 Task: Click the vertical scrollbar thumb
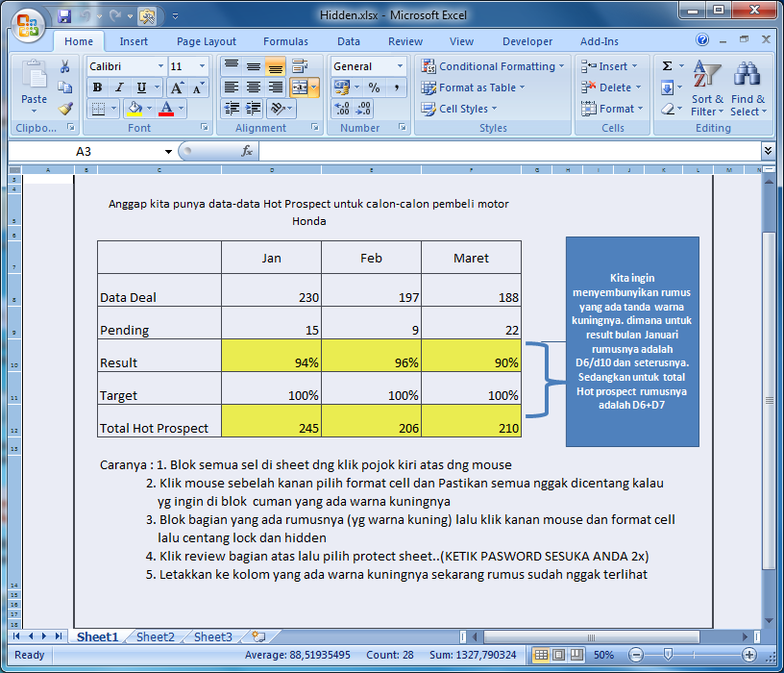(769, 400)
